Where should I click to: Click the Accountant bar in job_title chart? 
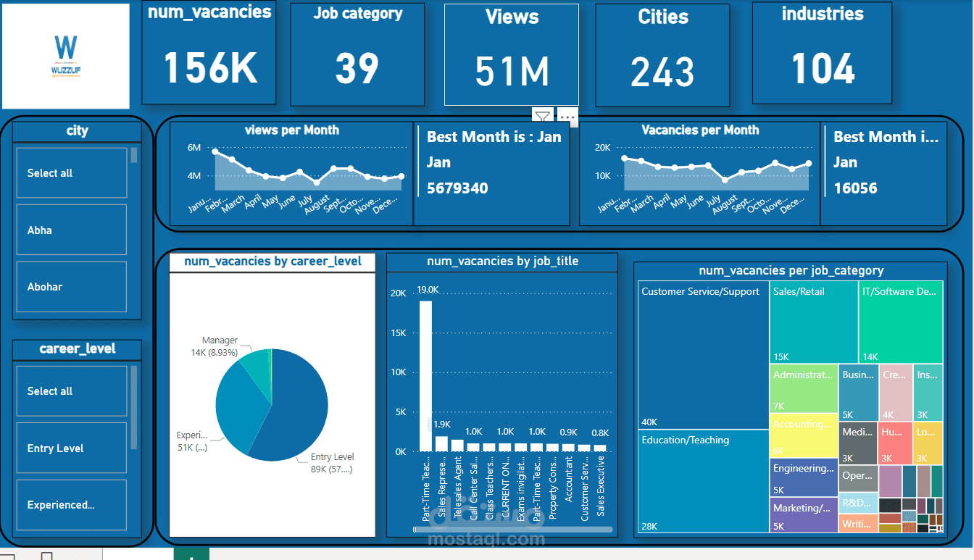point(568,448)
